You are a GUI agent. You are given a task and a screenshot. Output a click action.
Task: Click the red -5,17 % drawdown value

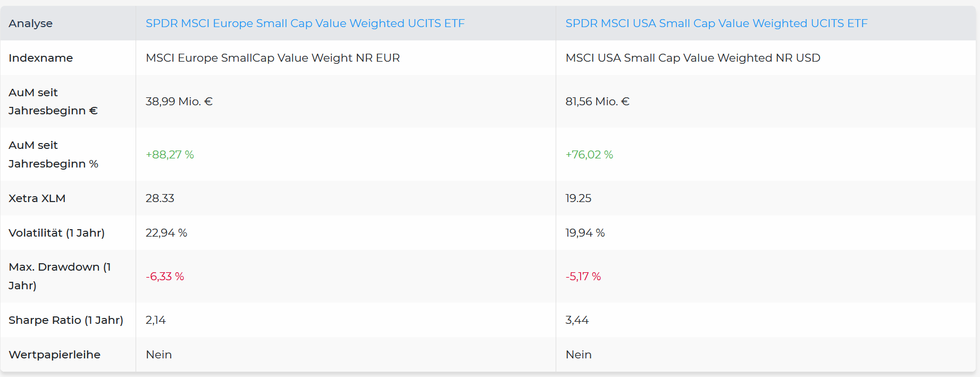click(x=583, y=277)
